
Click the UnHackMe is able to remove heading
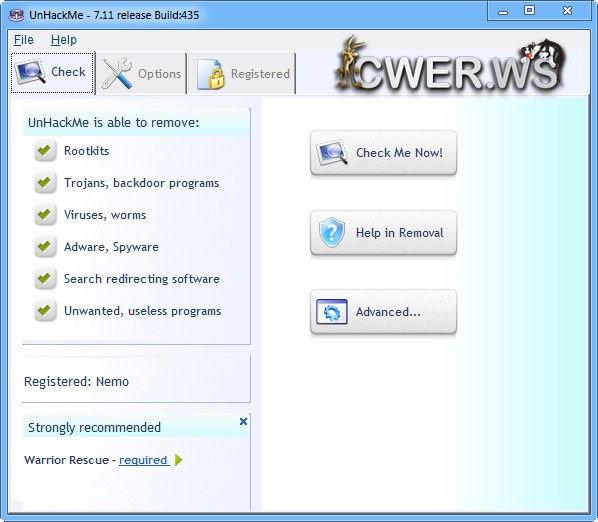114,122
